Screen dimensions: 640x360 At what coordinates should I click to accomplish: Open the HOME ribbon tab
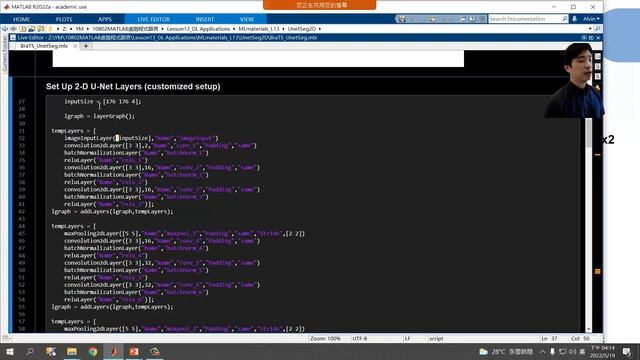click(21, 19)
